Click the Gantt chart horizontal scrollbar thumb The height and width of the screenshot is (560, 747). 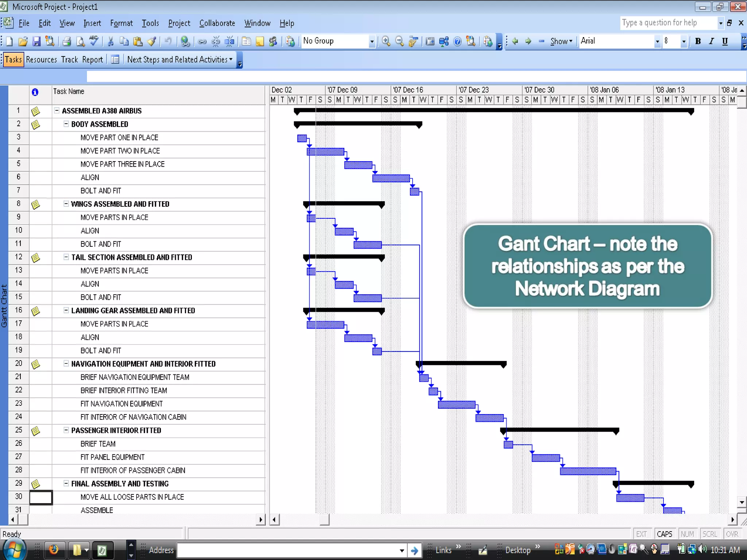click(324, 519)
